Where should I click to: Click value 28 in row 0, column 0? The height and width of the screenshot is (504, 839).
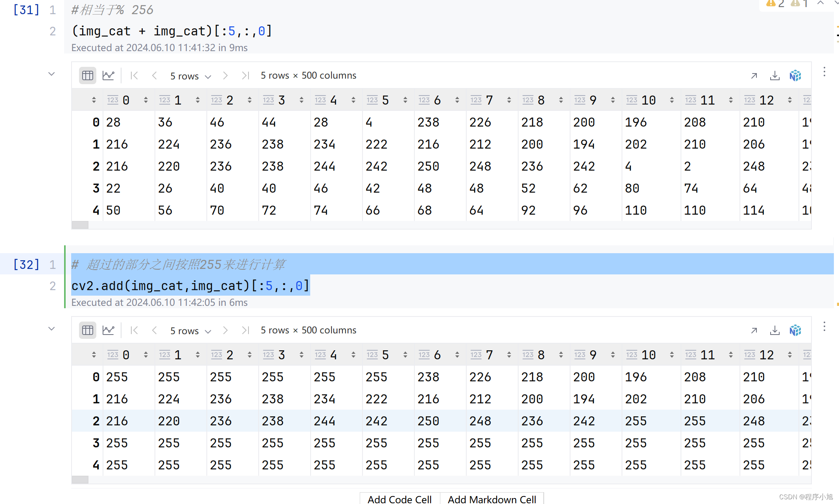pyautogui.click(x=113, y=122)
